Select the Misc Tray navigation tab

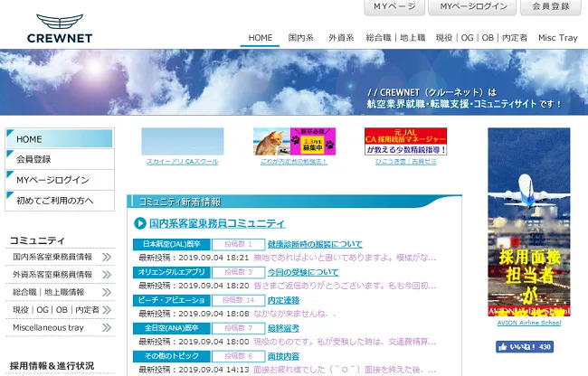tap(558, 38)
